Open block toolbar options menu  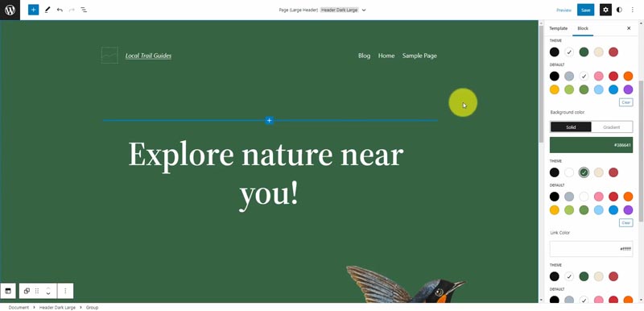point(65,291)
